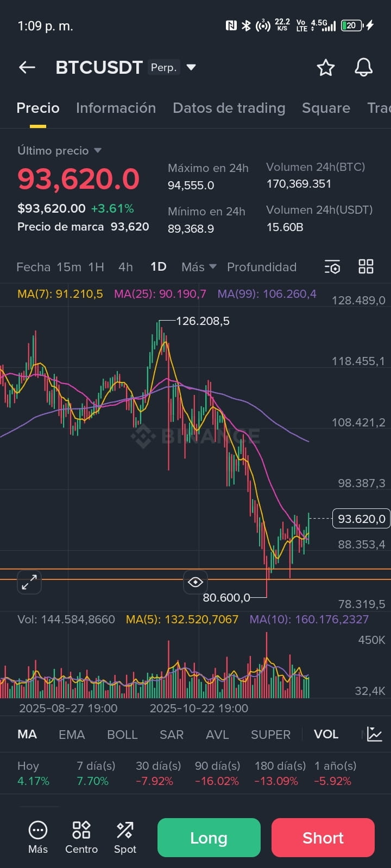Viewport: 391px width, 868px height.
Task: Tap Máximo en 24h value 94,555.0
Action: [x=191, y=186]
